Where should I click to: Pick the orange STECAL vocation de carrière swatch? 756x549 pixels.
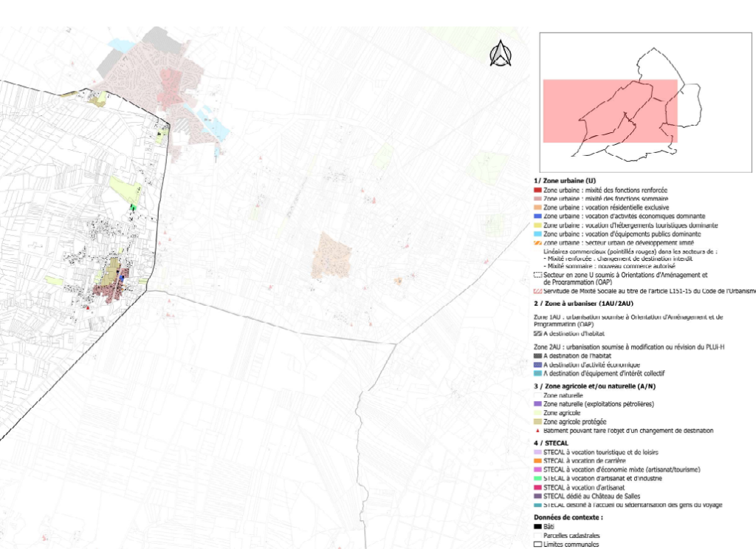click(x=537, y=461)
